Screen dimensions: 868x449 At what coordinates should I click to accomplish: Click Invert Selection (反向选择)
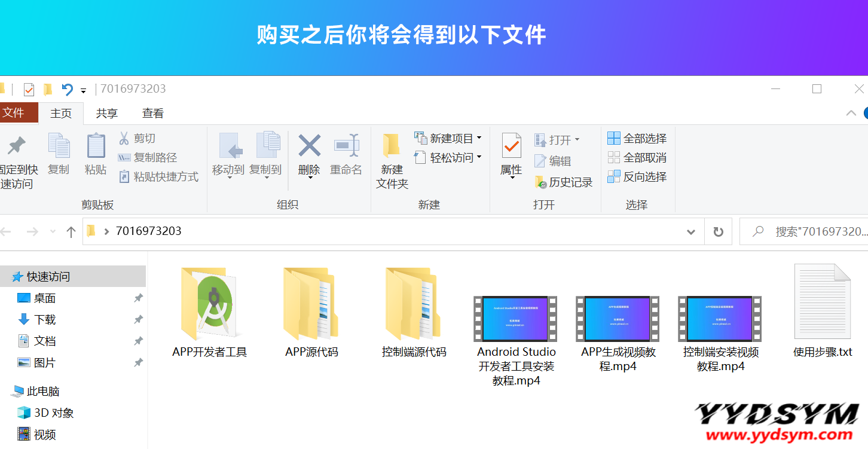637,177
